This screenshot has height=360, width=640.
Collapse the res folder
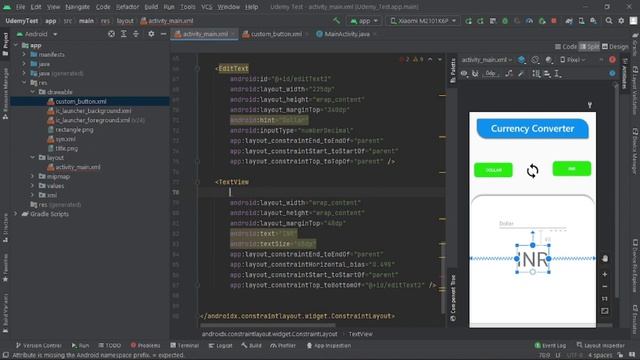[24, 82]
